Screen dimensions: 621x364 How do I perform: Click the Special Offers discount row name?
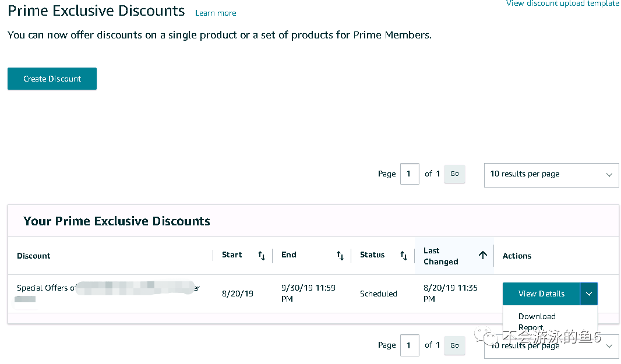[44, 288]
